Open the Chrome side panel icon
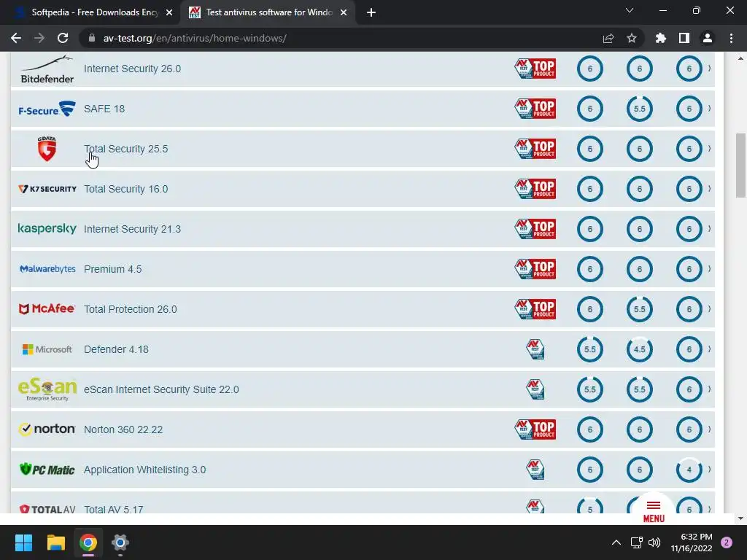 click(x=684, y=38)
